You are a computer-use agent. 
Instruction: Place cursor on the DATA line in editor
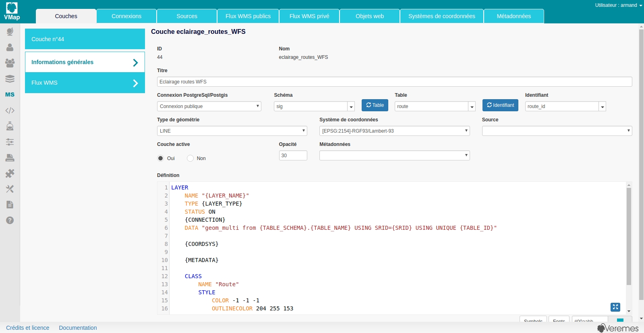pos(341,228)
